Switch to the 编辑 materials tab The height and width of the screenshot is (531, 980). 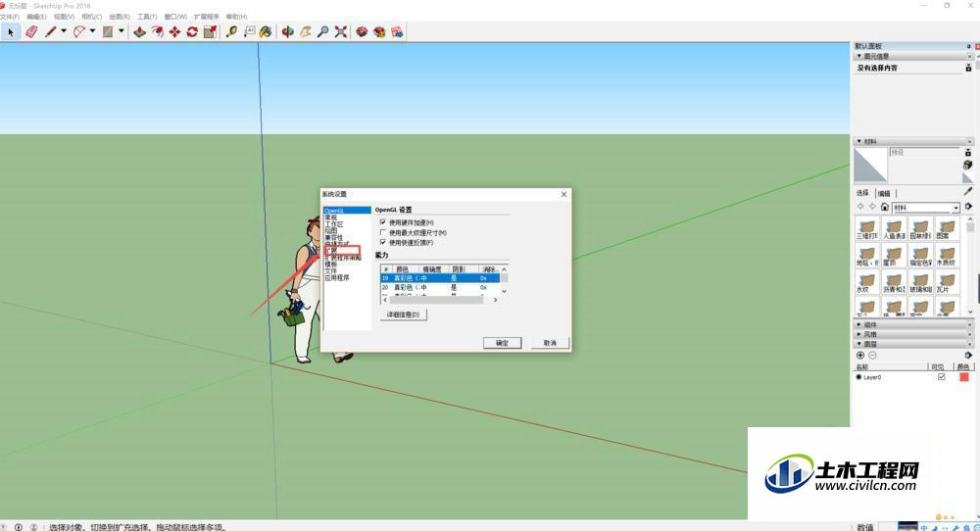coord(884,193)
